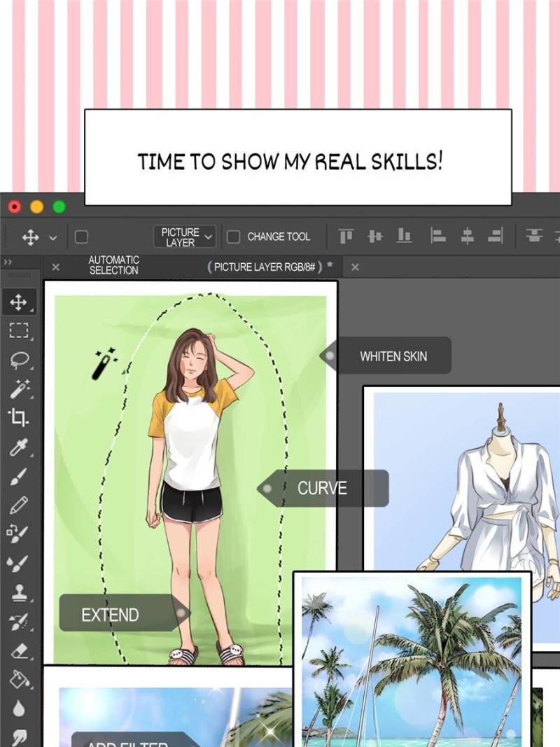Activate the Eraser tool
Screen dimensions: 560x747
tap(18, 650)
